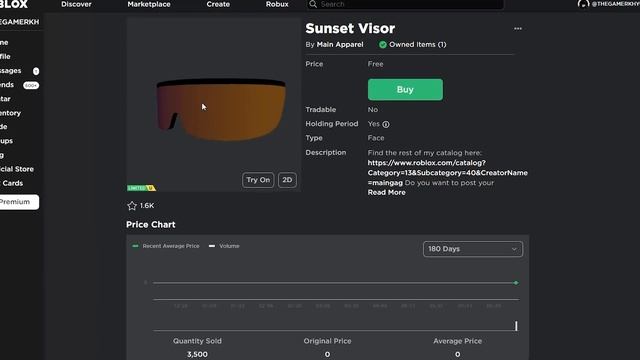Click the green Owned Items checkmark
Image resolution: width=640 pixels, height=360 pixels.
coord(382,45)
